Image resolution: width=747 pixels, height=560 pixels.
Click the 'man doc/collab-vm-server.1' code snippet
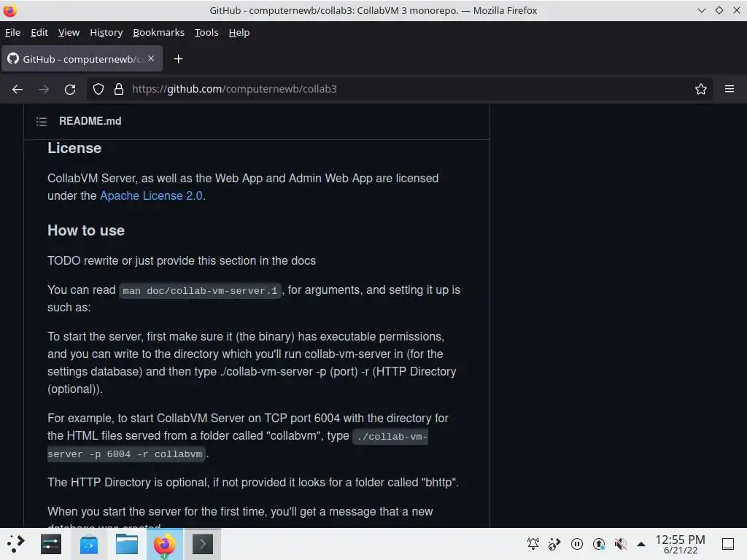200,290
